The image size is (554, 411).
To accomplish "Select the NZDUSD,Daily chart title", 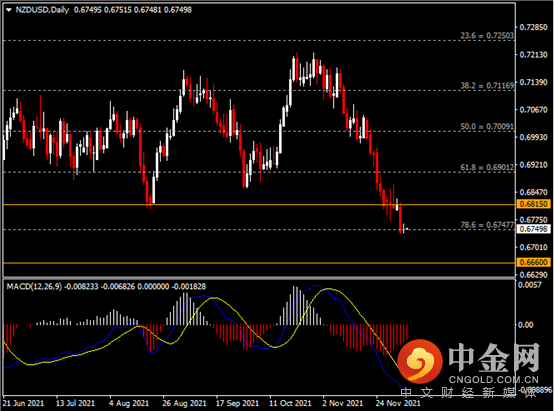I will 42,10.
